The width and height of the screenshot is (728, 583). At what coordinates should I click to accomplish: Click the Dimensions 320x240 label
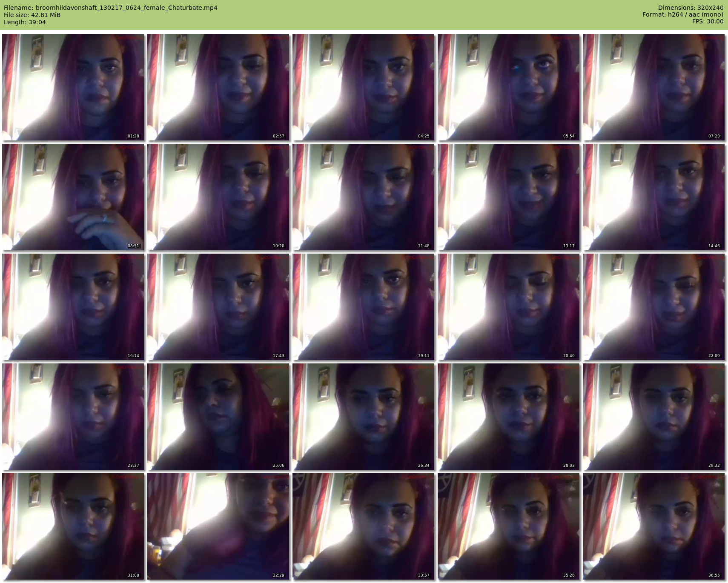[x=691, y=8]
